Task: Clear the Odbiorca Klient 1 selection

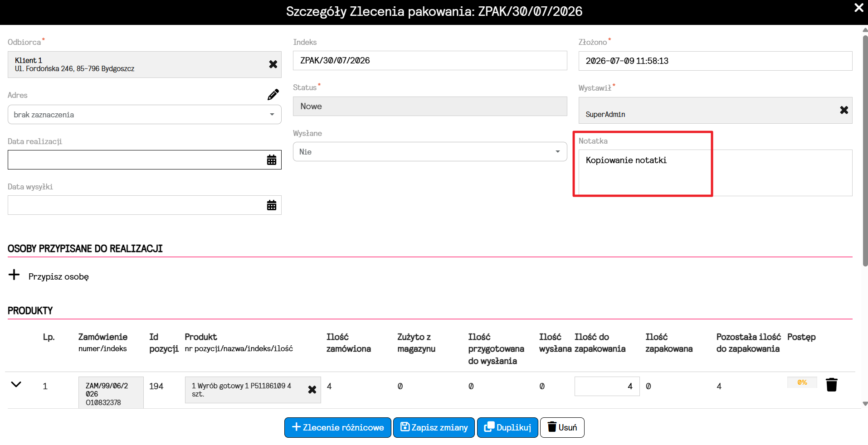Action: pos(273,64)
